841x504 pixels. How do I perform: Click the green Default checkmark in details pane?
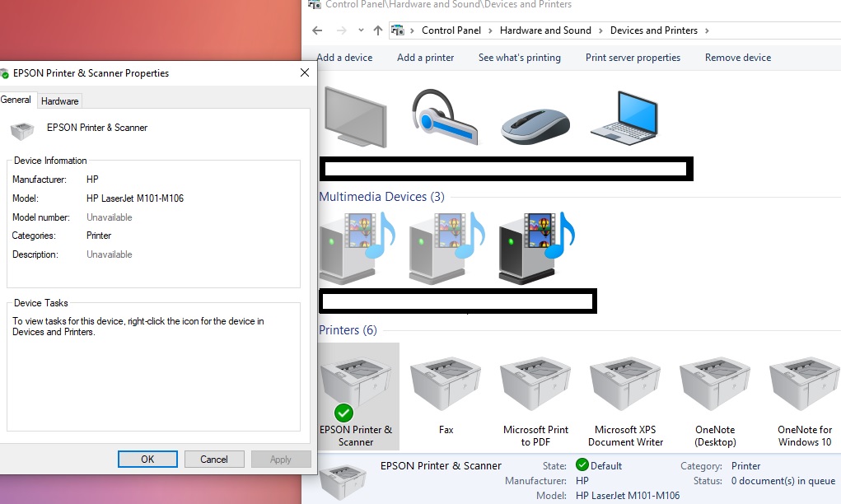tap(582, 464)
